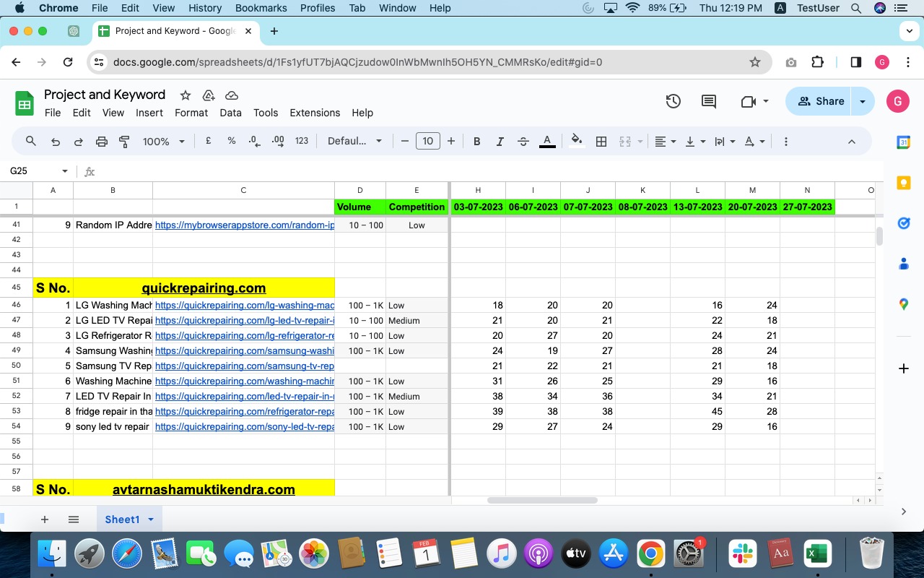Open the quickrepairing.com samsung-tv link
Image resolution: width=924 pixels, height=578 pixels.
click(244, 366)
